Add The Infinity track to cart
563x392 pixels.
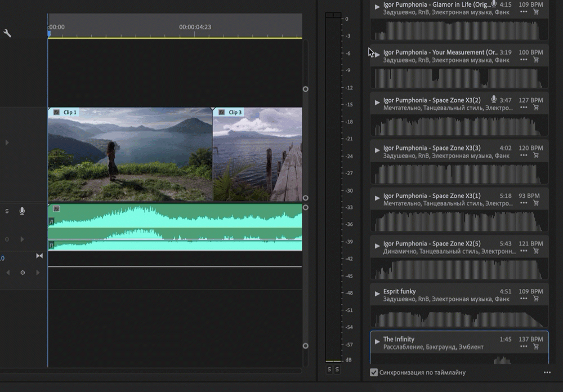click(536, 347)
